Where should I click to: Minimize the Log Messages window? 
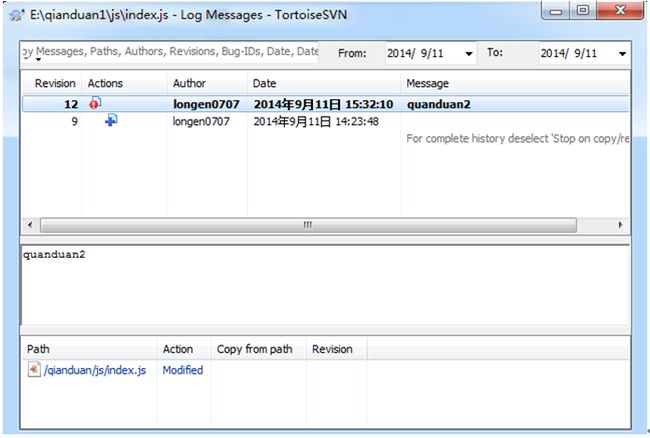pos(556,11)
